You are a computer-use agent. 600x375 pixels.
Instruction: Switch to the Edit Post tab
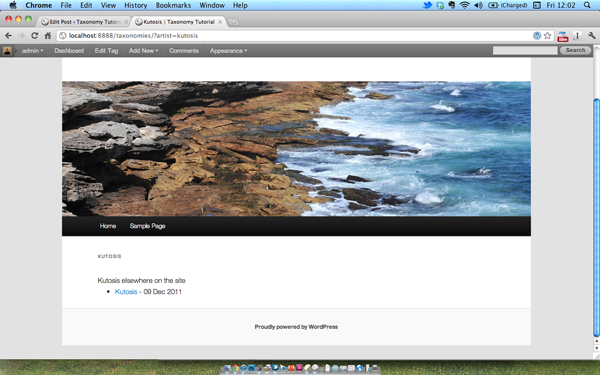point(84,22)
